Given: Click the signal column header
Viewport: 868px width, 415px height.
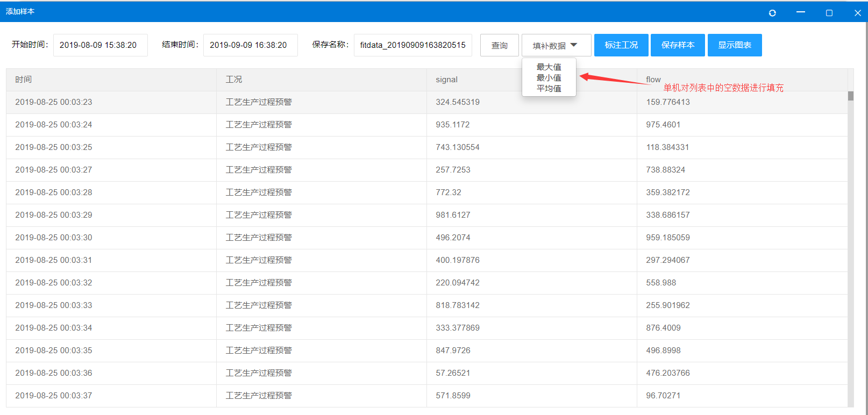Looking at the screenshot, I should (x=446, y=80).
